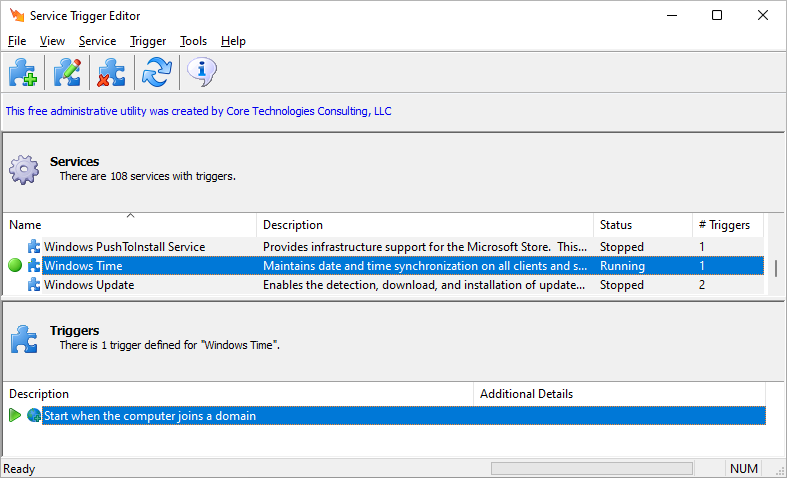Select the Windows Update service row
The image size is (787, 478).
pos(383,285)
